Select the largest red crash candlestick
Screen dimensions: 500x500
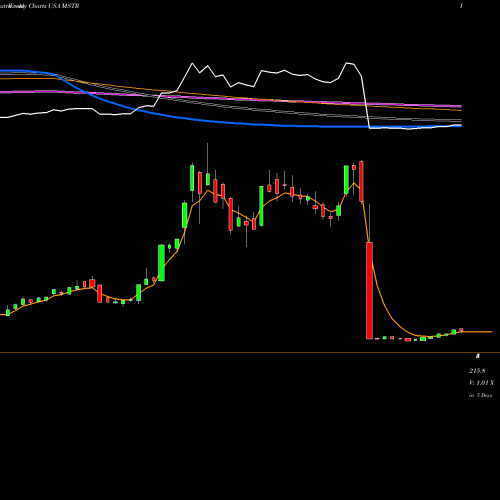click(x=369, y=291)
